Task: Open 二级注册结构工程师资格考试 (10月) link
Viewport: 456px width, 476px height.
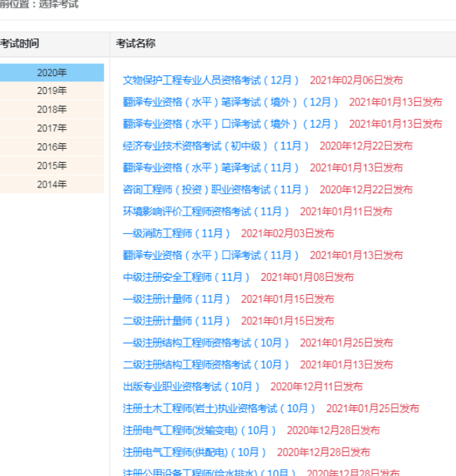Action: click(x=206, y=365)
